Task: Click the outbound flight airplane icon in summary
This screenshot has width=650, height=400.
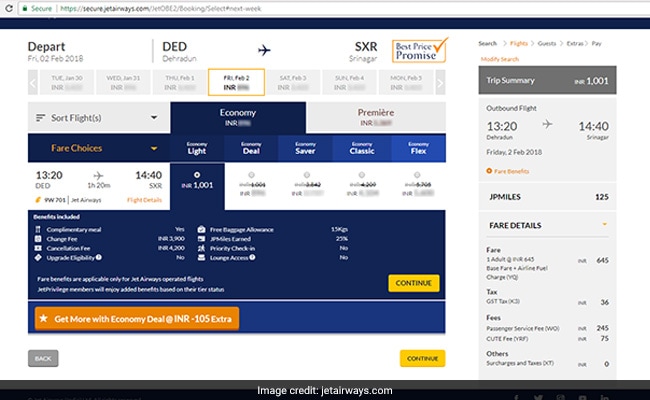Action: click(547, 124)
